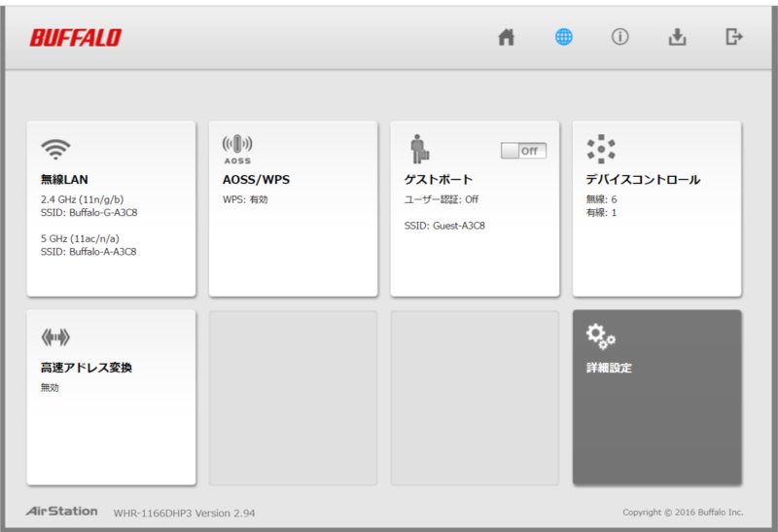Click the AirStation logo in footer

(62, 512)
